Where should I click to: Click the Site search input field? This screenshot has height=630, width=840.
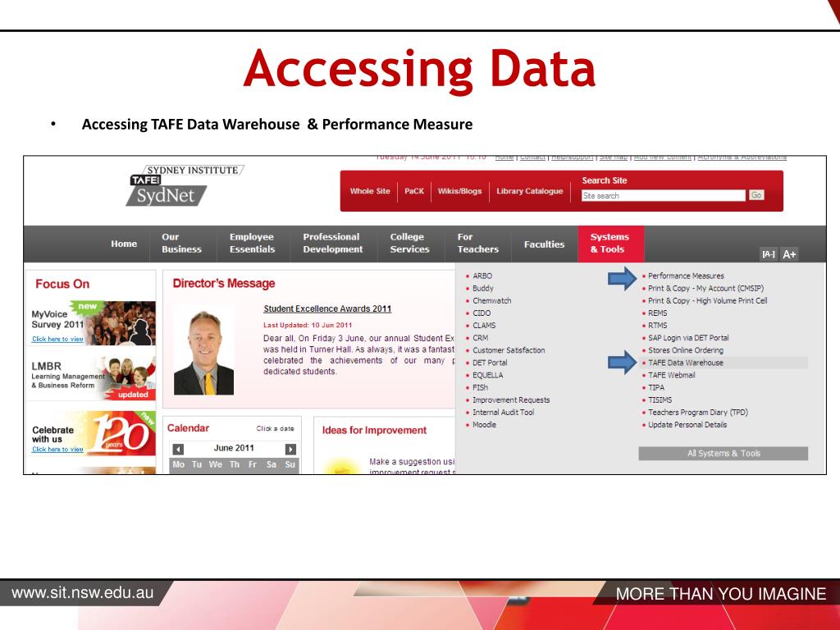pyautogui.click(x=663, y=195)
